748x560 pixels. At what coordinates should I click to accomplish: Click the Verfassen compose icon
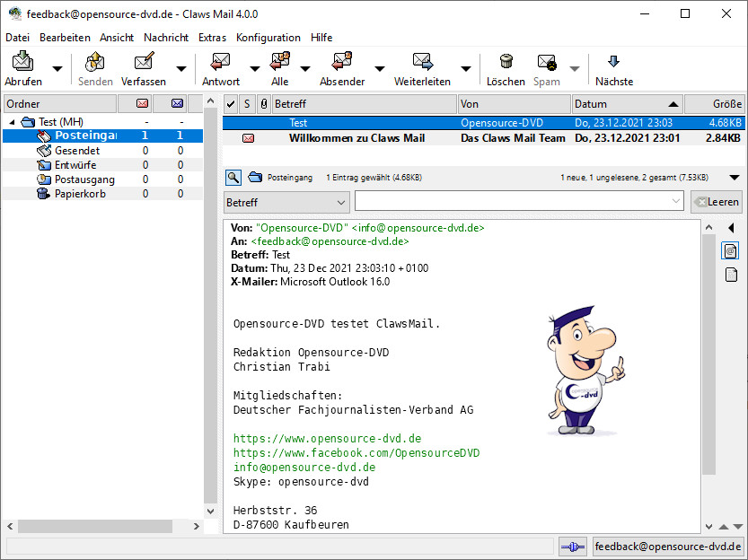144,62
